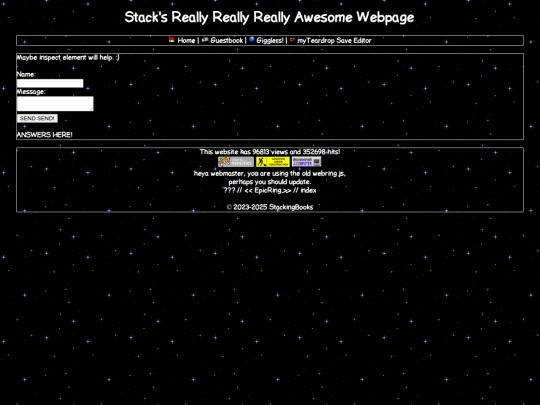The height and width of the screenshot is (405, 540).
Task: Click the views and hits counter text
Action: (x=270, y=152)
